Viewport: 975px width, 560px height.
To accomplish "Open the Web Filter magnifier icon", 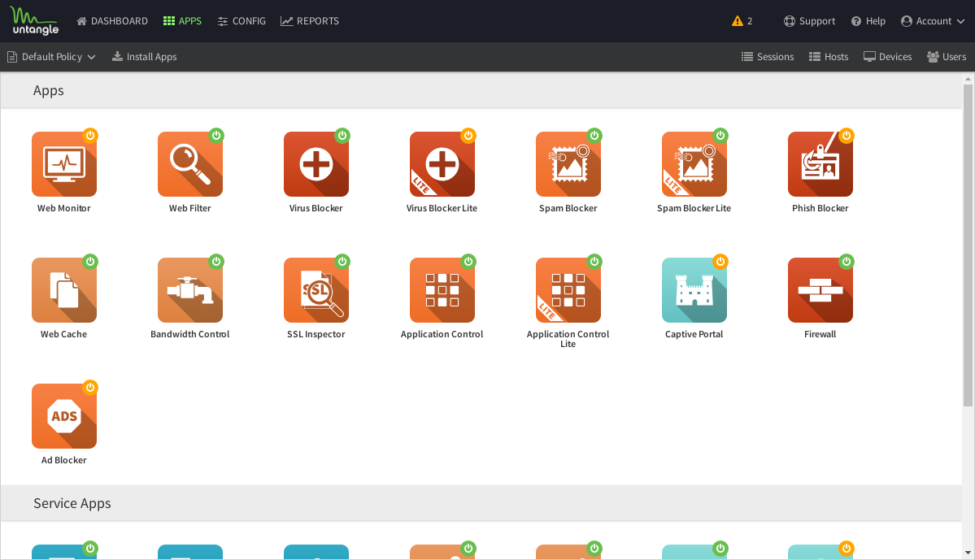I will 190,164.
